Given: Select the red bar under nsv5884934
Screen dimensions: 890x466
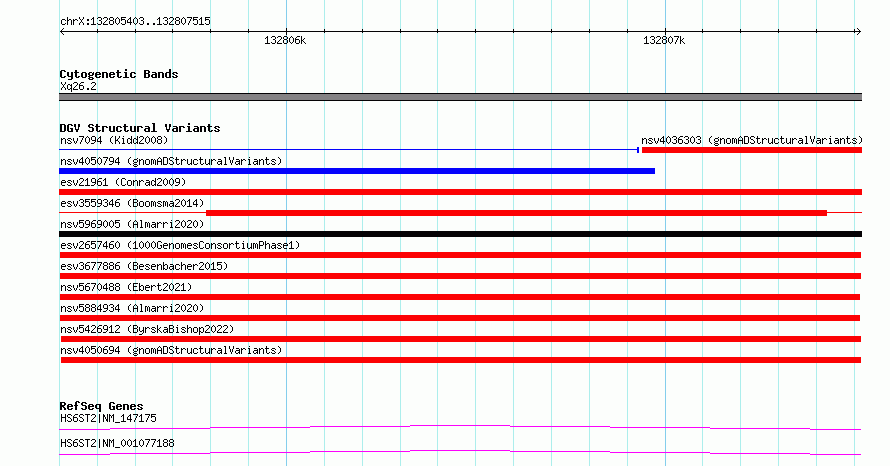Looking at the screenshot, I should [x=460, y=318].
